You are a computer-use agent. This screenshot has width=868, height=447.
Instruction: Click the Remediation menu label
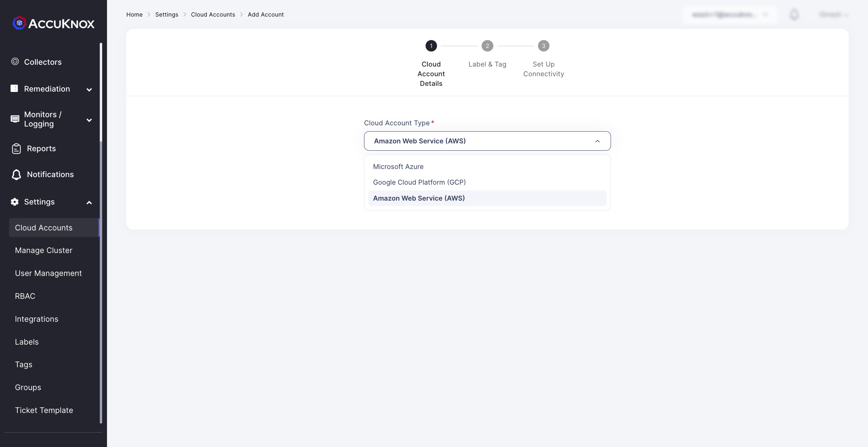(47, 89)
